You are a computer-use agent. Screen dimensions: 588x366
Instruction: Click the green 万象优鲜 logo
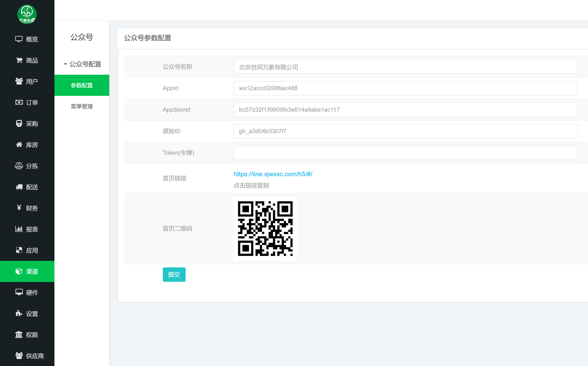pos(27,14)
